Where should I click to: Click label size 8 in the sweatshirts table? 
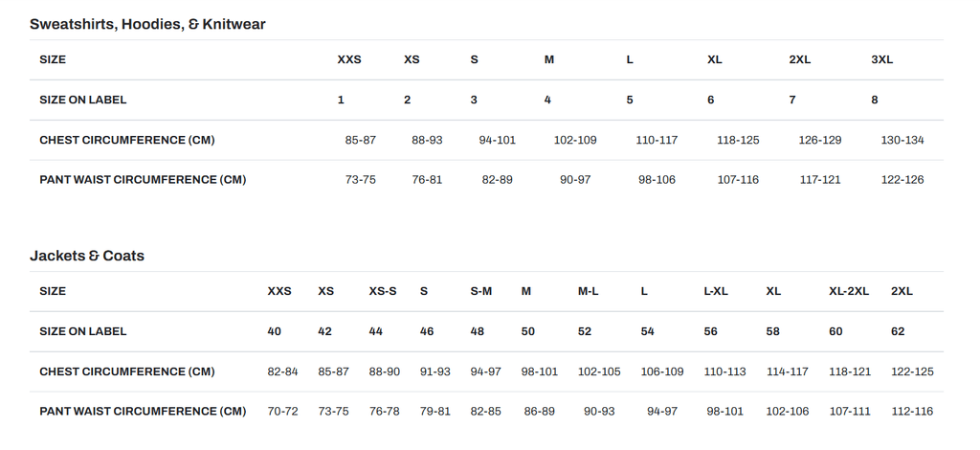pos(875,100)
